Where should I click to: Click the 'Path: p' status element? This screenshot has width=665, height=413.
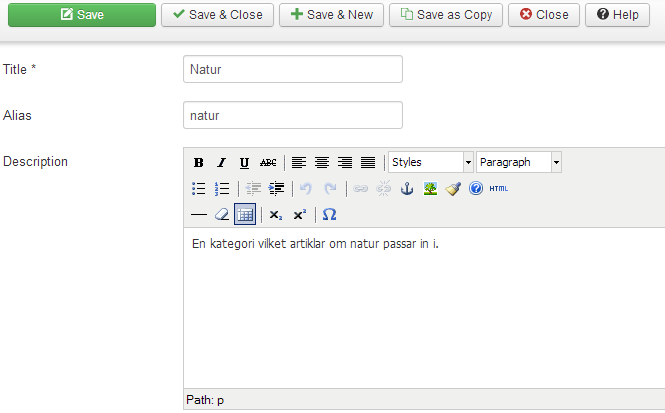205,400
